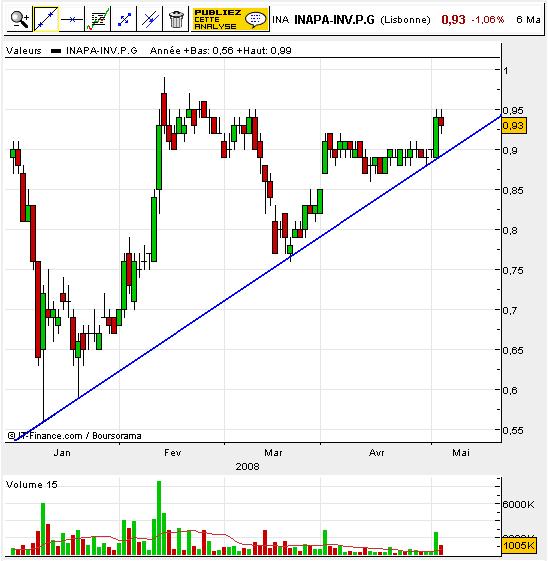Click the 2008 year label

[247, 467]
